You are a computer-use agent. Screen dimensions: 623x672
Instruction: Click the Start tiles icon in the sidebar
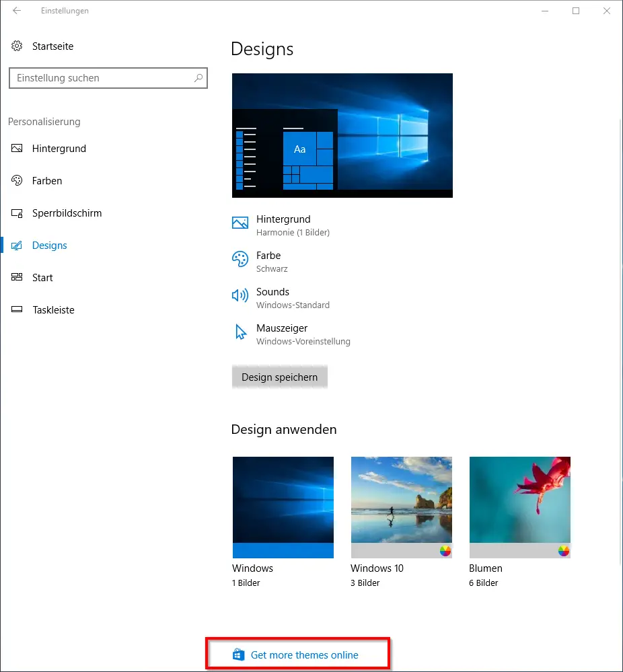(x=17, y=277)
